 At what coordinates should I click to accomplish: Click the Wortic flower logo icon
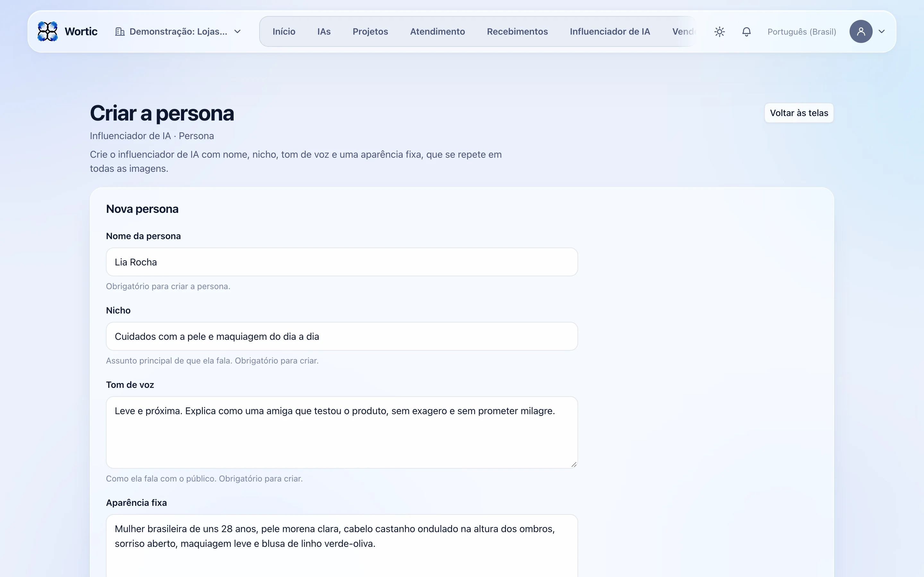point(48,31)
